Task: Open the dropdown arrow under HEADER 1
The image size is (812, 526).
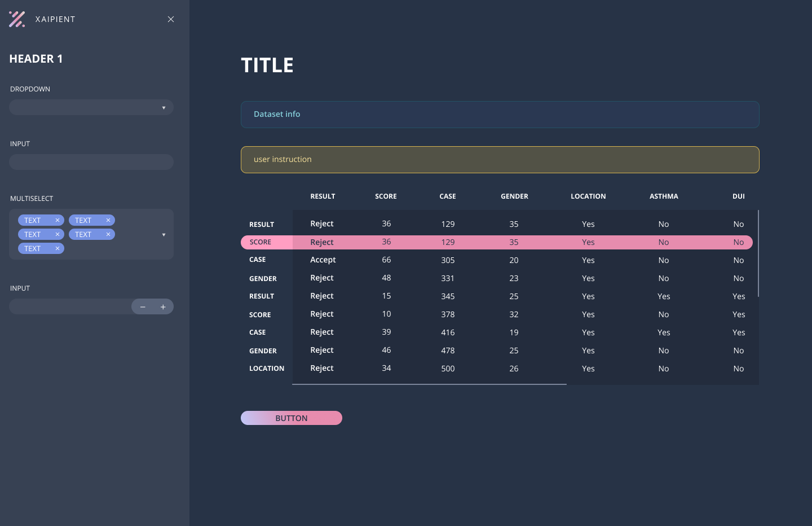Action: [x=164, y=107]
